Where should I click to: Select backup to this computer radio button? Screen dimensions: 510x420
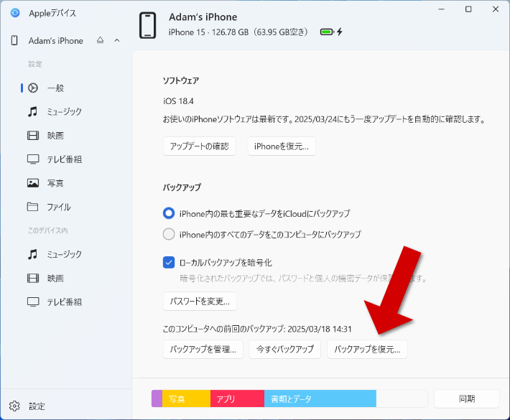169,234
